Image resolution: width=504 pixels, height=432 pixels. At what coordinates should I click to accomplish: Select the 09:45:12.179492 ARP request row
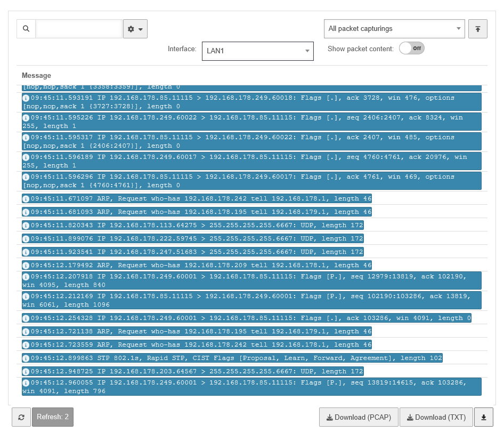pyautogui.click(x=197, y=265)
